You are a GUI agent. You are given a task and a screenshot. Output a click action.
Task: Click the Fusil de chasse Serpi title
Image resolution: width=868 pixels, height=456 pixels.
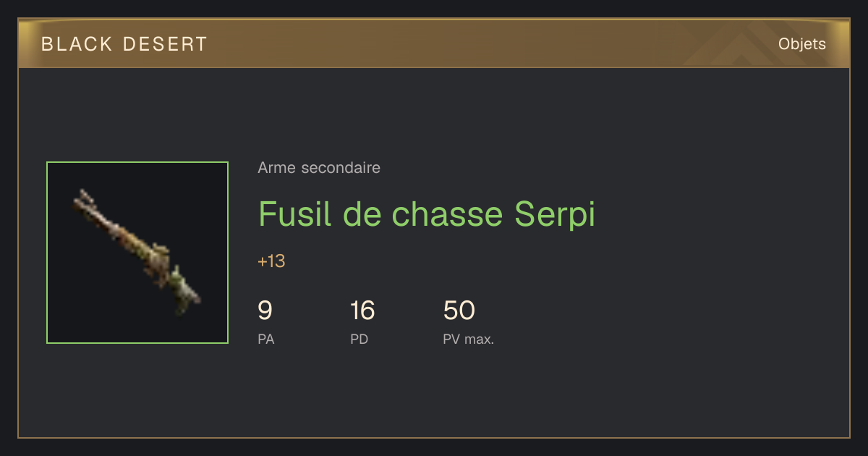click(x=427, y=214)
